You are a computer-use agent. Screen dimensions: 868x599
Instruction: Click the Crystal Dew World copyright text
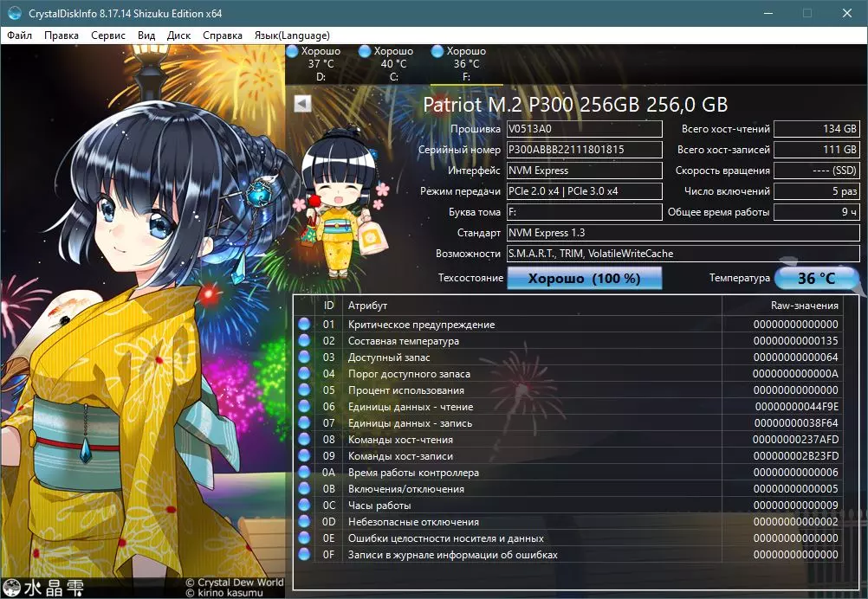tap(234, 582)
